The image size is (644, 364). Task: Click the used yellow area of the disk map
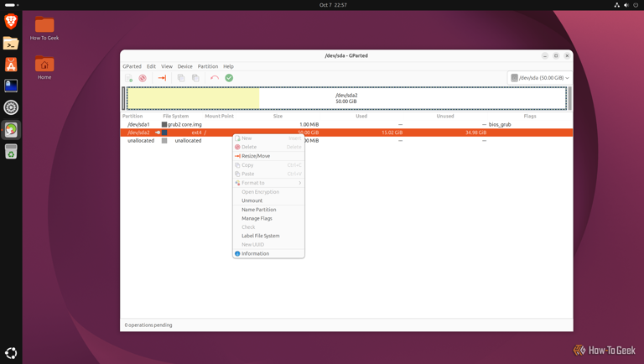pyautogui.click(x=193, y=98)
